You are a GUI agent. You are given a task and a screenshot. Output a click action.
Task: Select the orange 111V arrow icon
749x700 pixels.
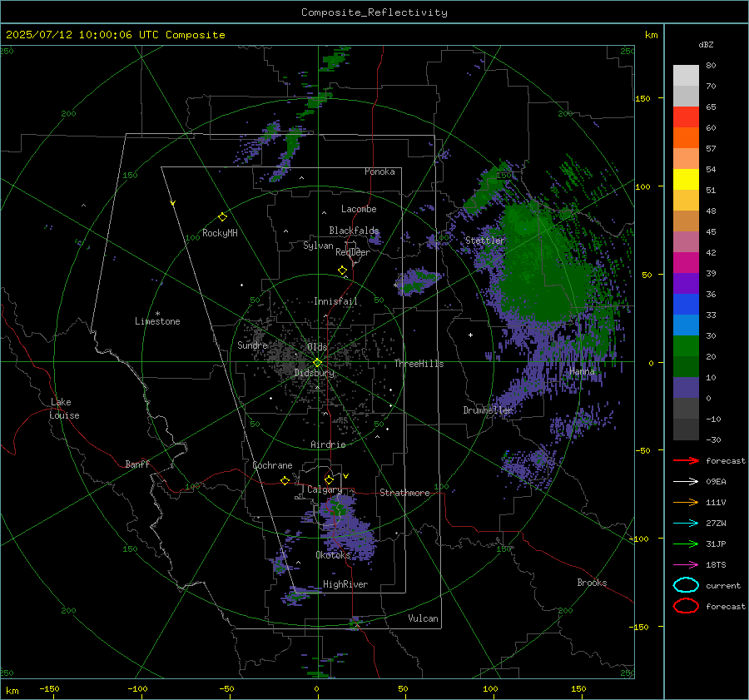(x=686, y=502)
